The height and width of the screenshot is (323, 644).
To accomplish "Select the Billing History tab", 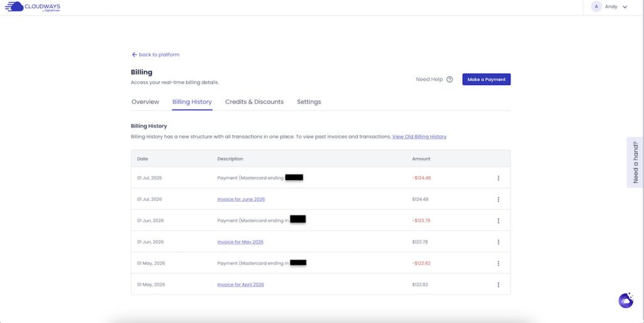I will pos(192,102).
